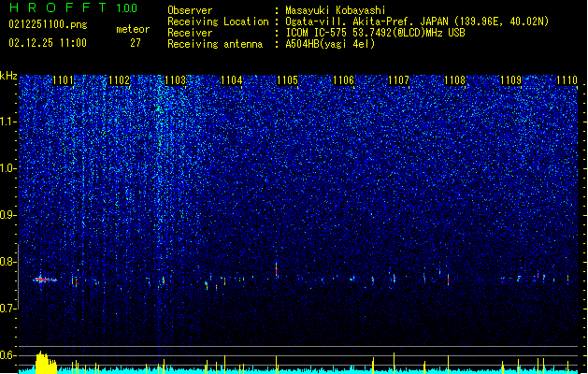Click observer name Masayuki Kobayashi
The image size is (588, 374).
point(336,10)
